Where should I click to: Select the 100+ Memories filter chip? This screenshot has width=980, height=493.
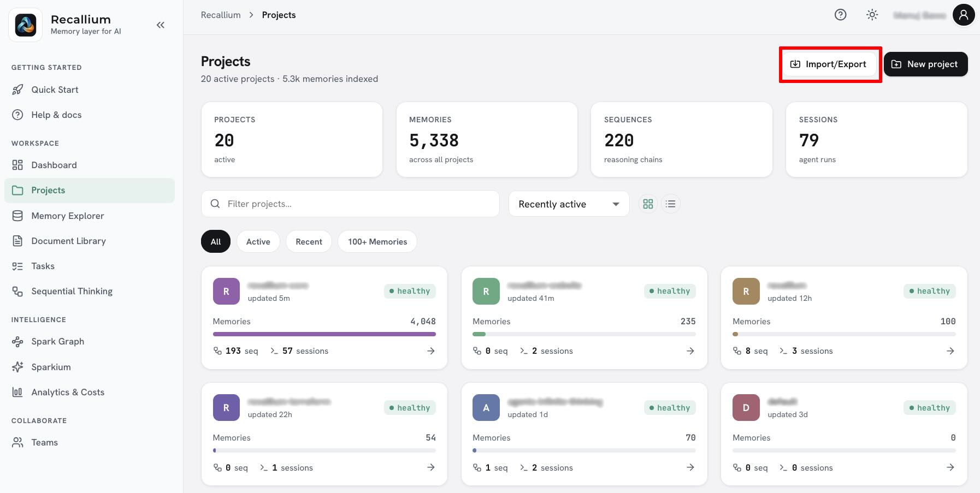[377, 241]
